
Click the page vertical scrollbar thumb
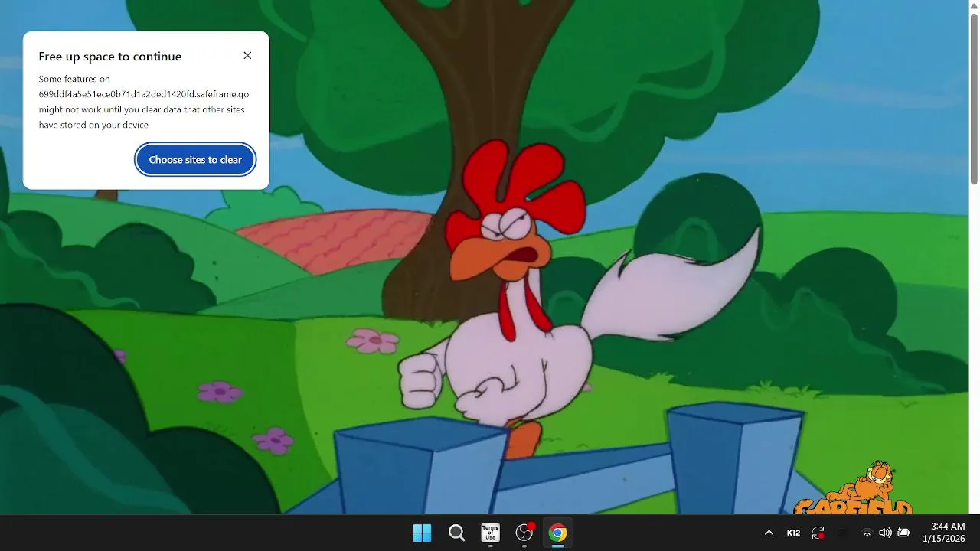tap(974, 97)
